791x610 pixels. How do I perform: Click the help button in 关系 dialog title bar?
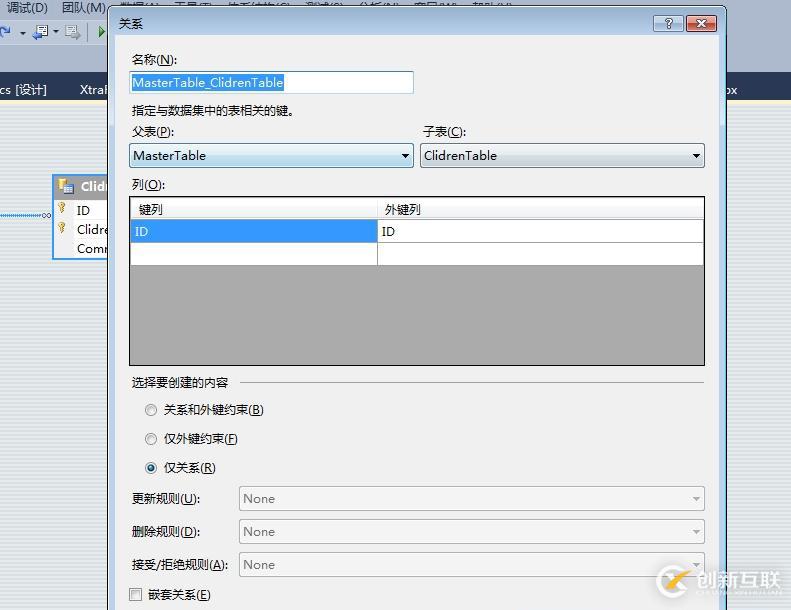(x=668, y=23)
